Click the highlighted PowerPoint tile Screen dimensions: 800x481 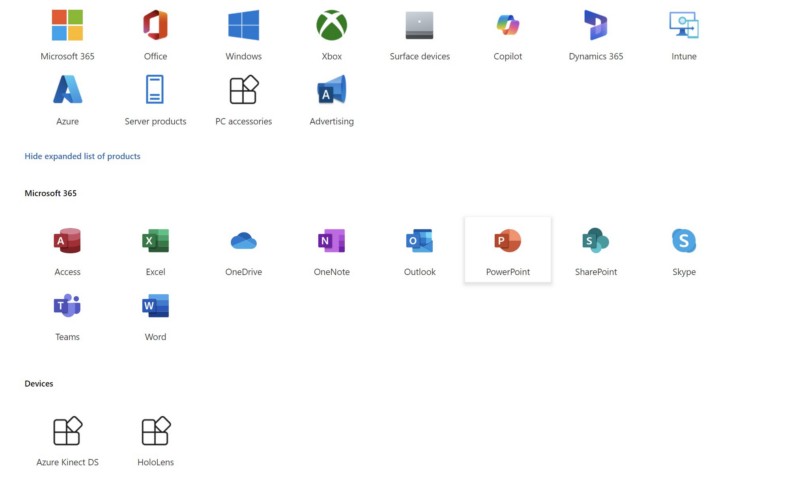tap(507, 249)
